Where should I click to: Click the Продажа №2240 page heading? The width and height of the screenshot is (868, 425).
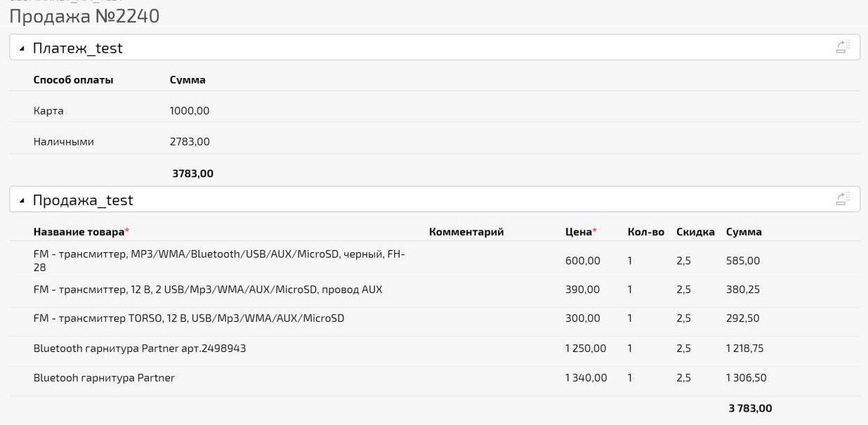pyautogui.click(x=84, y=15)
